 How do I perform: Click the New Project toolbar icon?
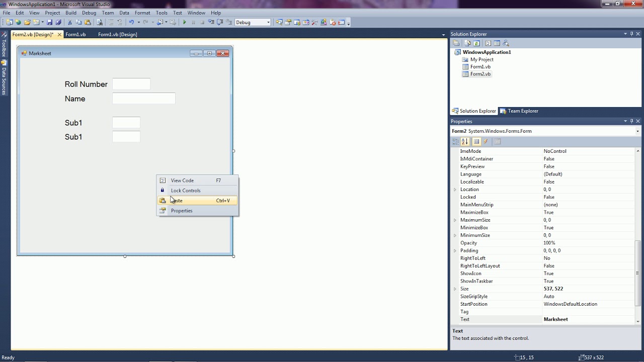pos(10,22)
